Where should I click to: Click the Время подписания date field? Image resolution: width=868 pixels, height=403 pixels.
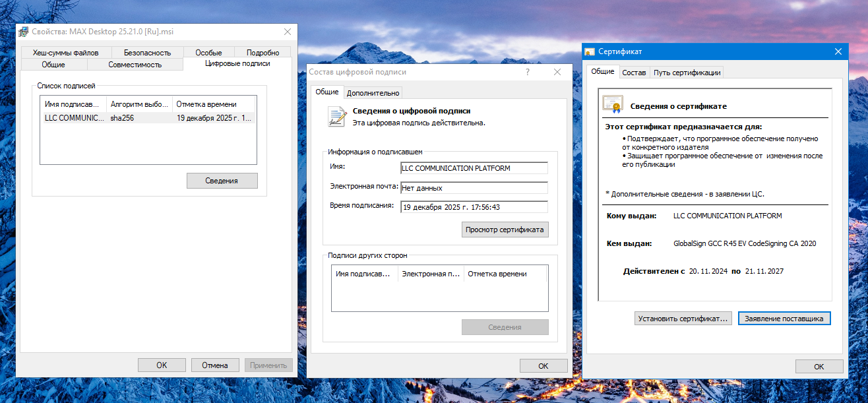pos(474,206)
